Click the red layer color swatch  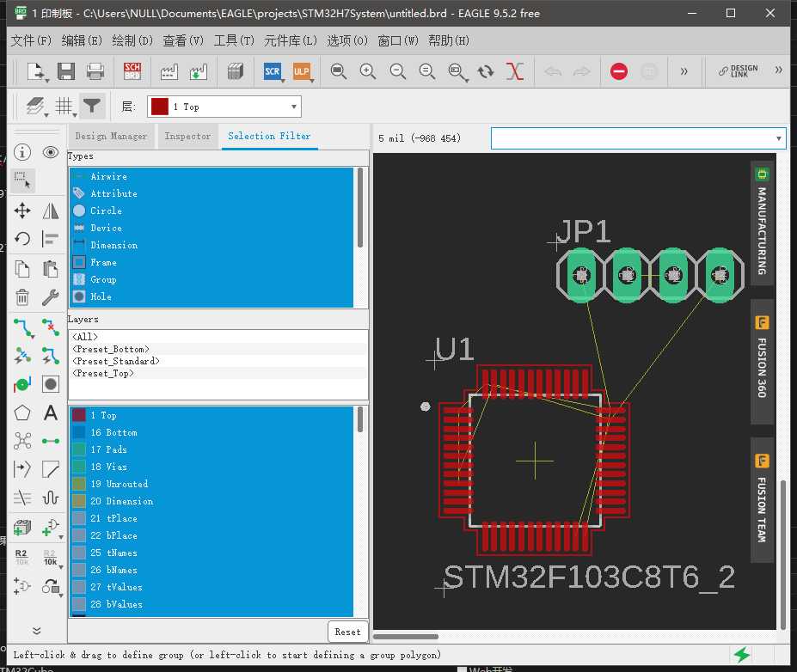[x=160, y=107]
